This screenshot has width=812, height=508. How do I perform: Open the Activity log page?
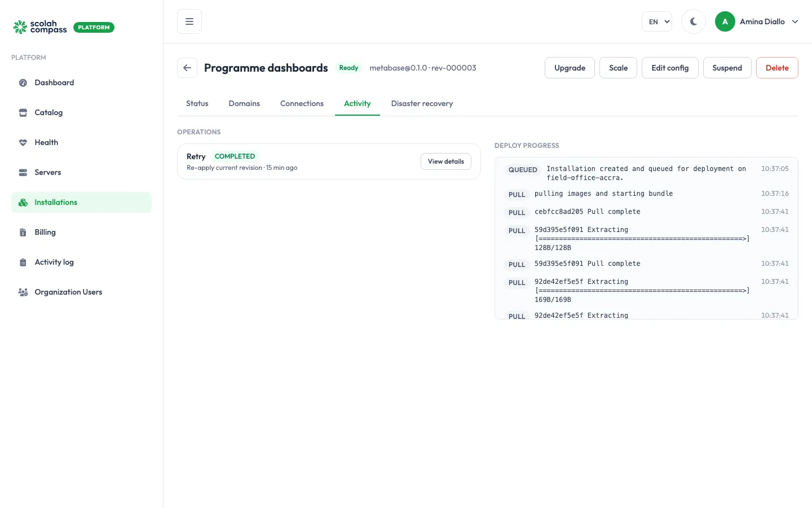click(x=81, y=262)
